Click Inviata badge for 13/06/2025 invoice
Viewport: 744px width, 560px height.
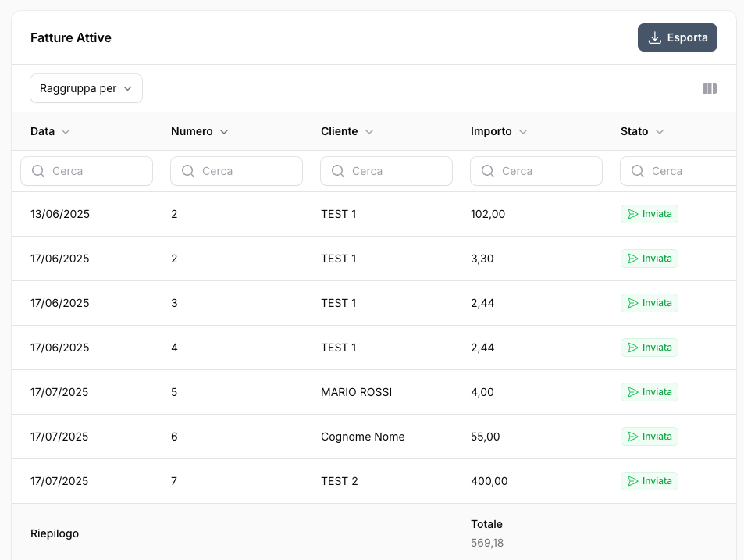(x=650, y=214)
